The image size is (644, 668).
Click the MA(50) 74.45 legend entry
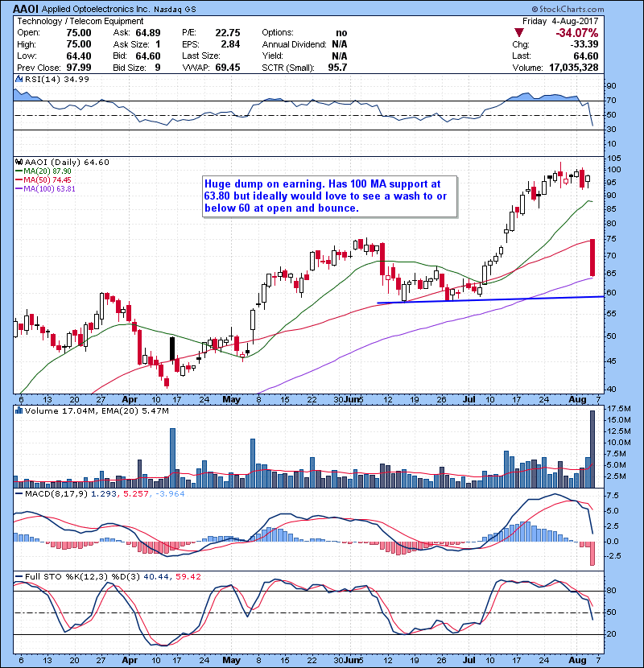[43, 179]
